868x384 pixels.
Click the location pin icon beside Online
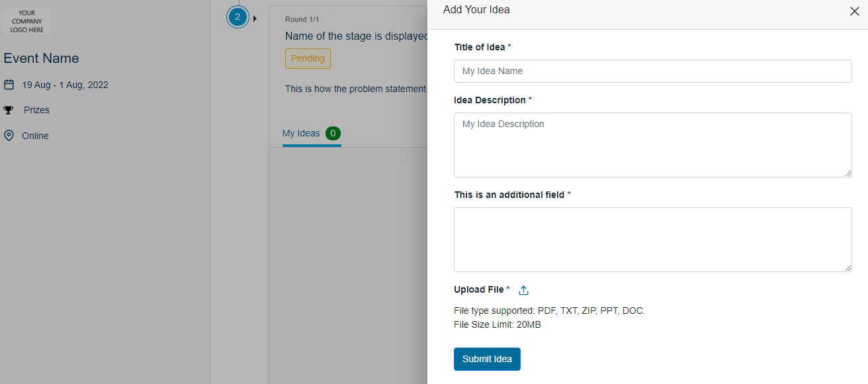pyautogui.click(x=9, y=136)
